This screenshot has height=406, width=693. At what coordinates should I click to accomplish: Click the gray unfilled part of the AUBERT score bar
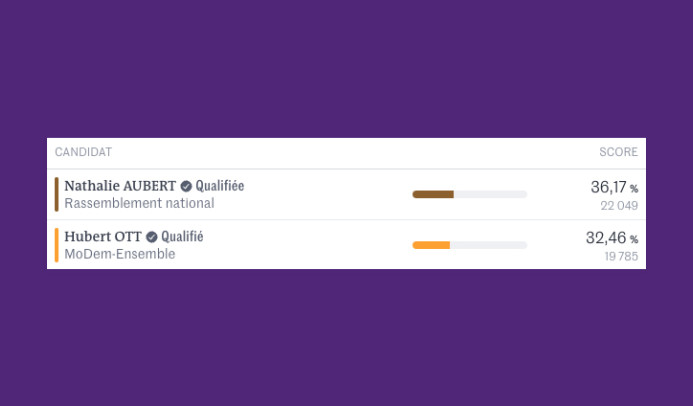(x=490, y=194)
